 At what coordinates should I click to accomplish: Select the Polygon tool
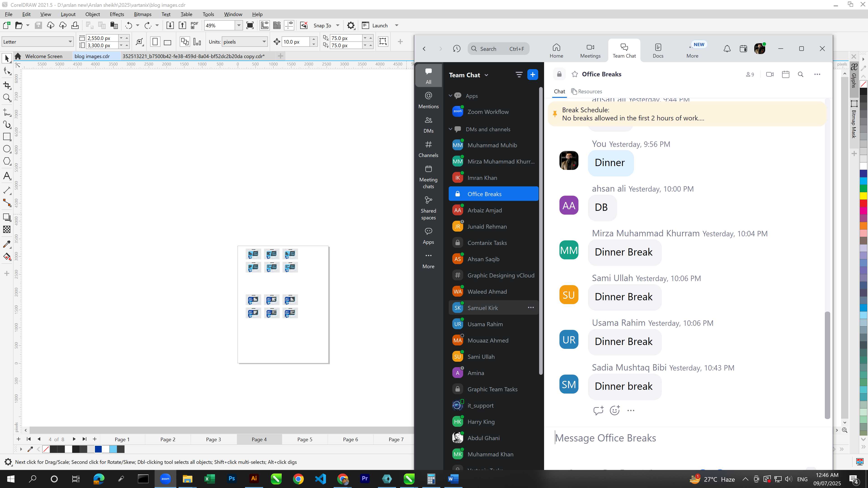click(7, 161)
